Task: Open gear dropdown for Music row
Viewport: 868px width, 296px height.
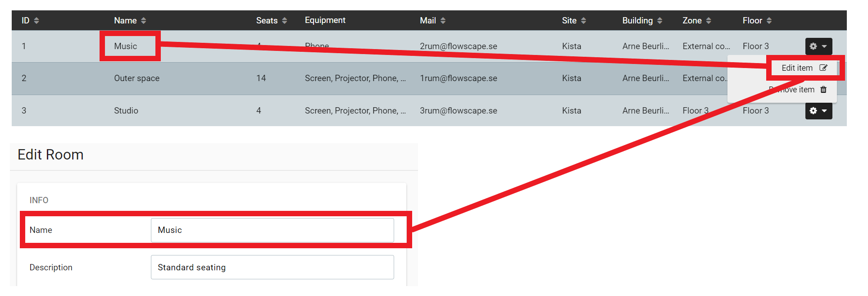Action: 818,46
